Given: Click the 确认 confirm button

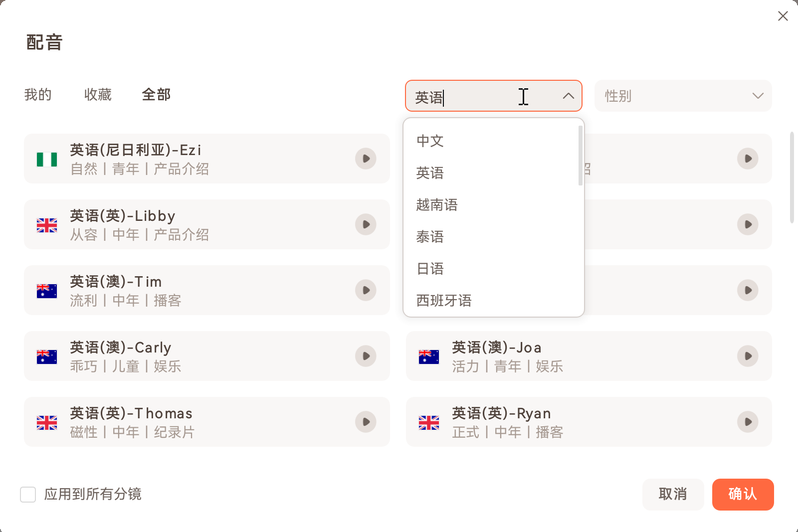Looking at the screenshot, I should [743, 495].
